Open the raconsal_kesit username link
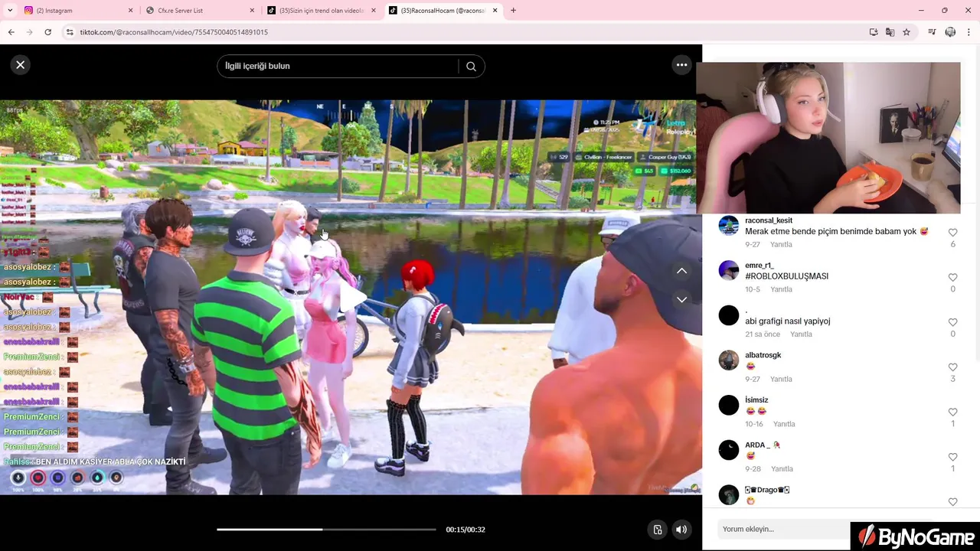Image resolution: width=980 pixels, height=551 pixels. (769, 220)
